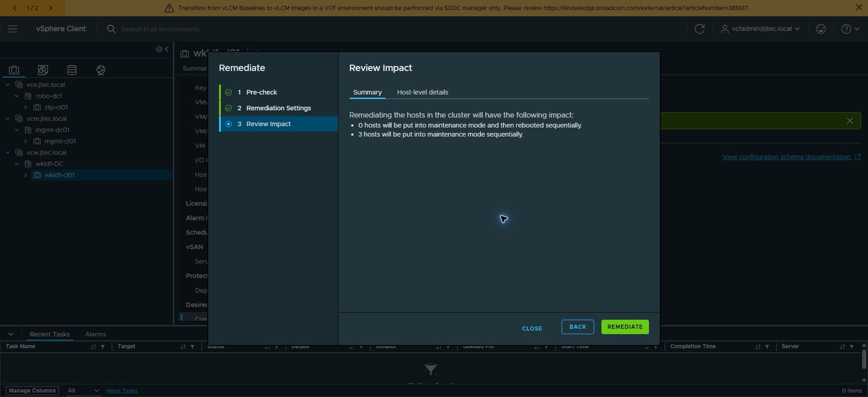868x397 pixels.
Task: Open the All tasks filter dropdown
Action: pyautogui.click(x=83, y=391)
